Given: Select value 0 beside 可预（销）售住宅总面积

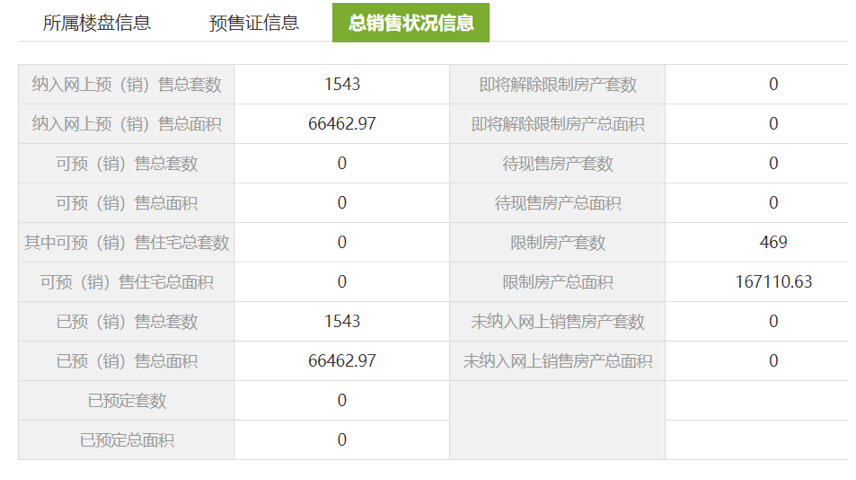Looking at the screenshot, I should [x=342, y=282].
